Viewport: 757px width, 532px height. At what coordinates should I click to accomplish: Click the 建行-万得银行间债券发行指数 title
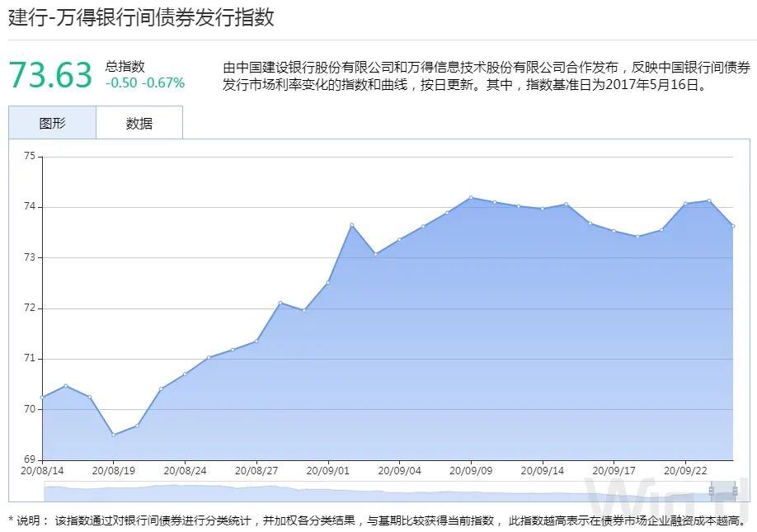[x=141, y=18]
